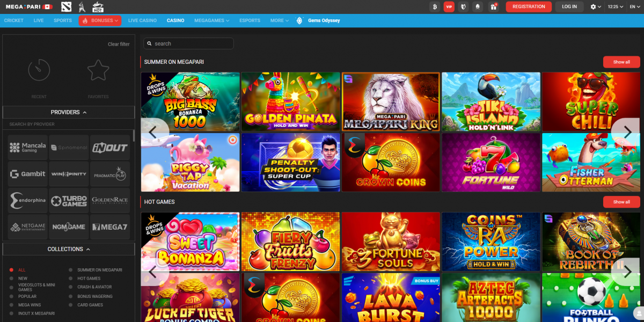Click the gift box promotions icon

pyautogui.click(x=493, y=6)
